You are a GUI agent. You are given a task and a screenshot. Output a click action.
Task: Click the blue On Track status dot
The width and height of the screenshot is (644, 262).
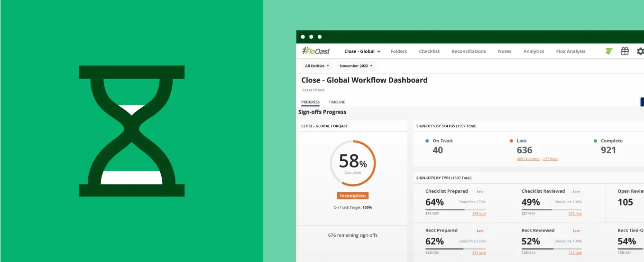click(427, 141)
